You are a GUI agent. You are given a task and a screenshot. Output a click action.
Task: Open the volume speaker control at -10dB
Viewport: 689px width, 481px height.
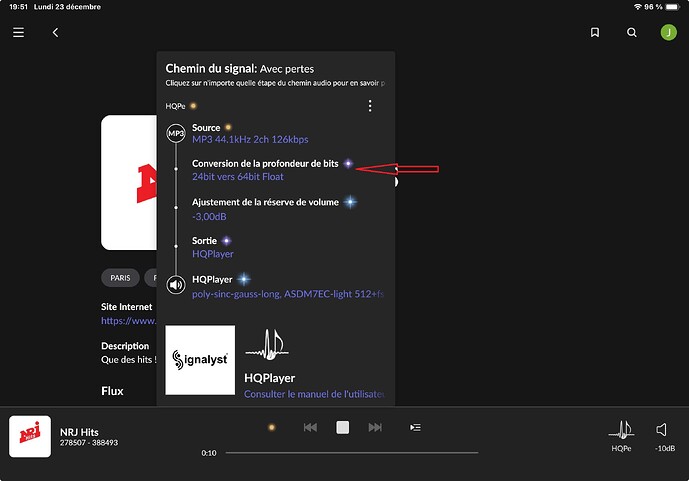point(663,433)
